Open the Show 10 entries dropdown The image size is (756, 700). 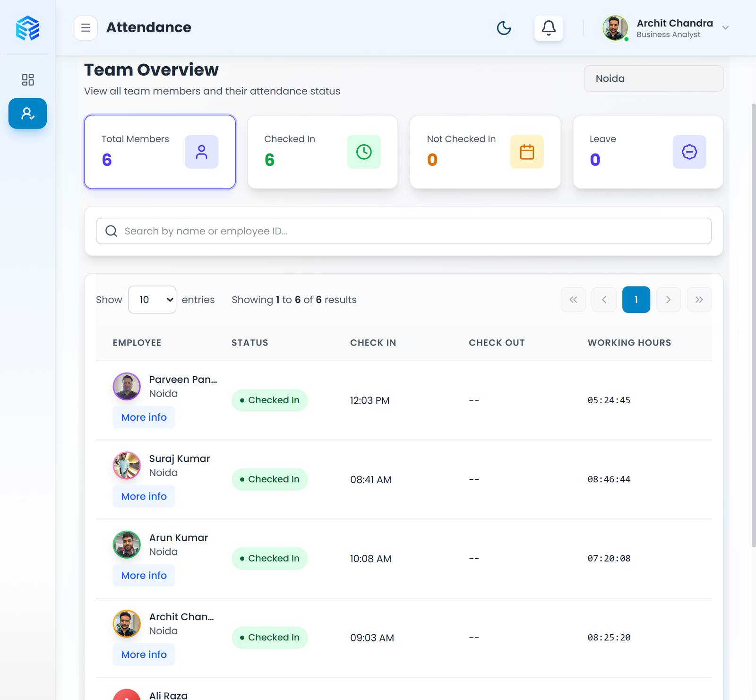(x=152, y=300)
